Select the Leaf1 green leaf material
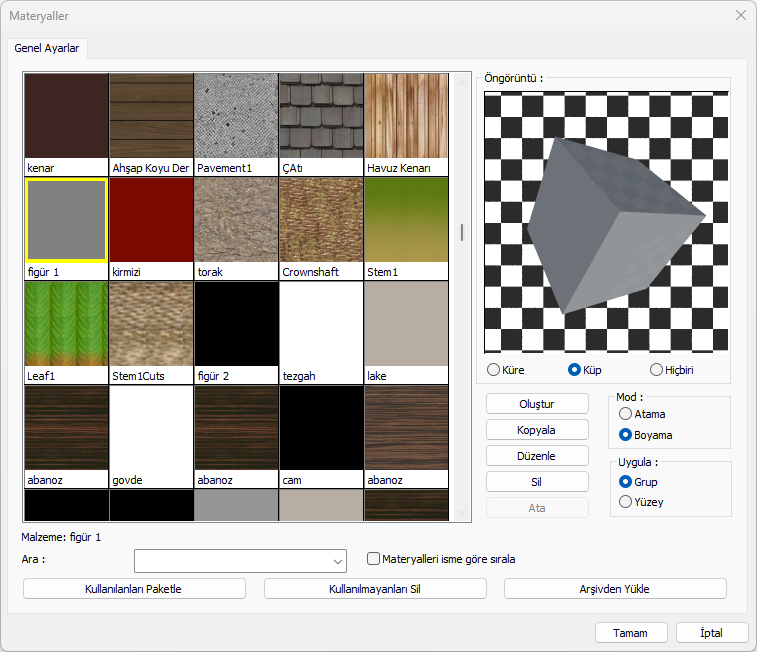 pyautogui.click(x=66, y=324)
